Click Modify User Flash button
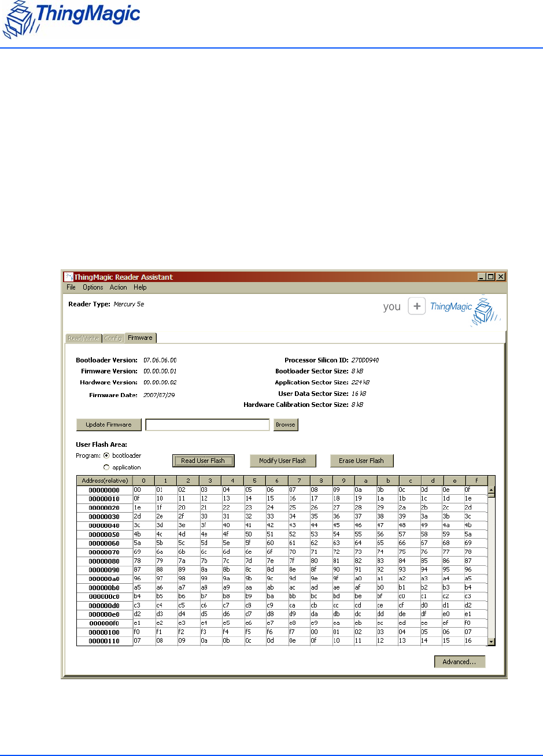543x756 pixels. (x=283, y=461)
